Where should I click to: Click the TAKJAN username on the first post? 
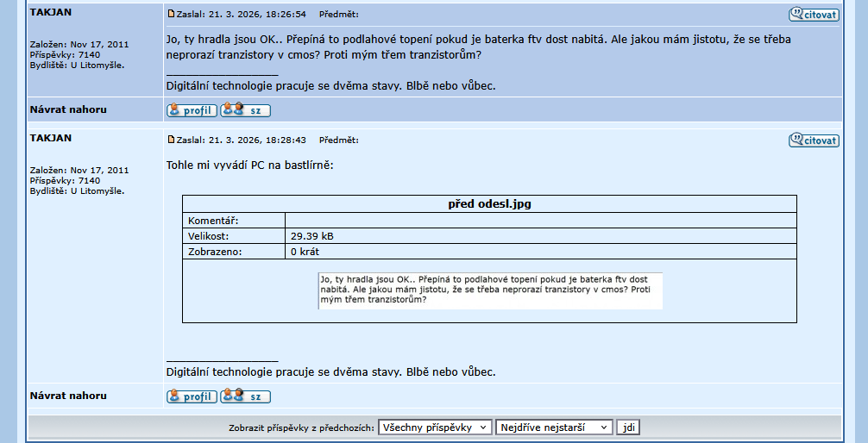(x=51, y=12)
